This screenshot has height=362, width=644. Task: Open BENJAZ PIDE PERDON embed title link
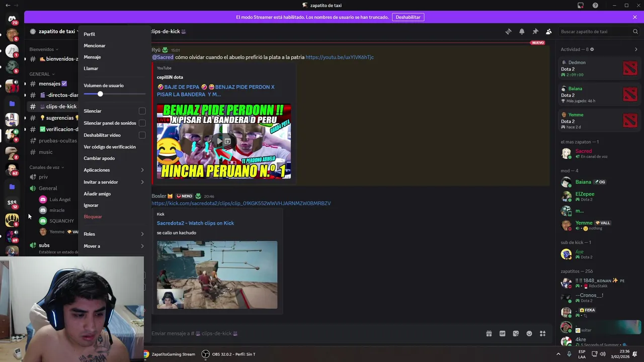click(216, 90)
